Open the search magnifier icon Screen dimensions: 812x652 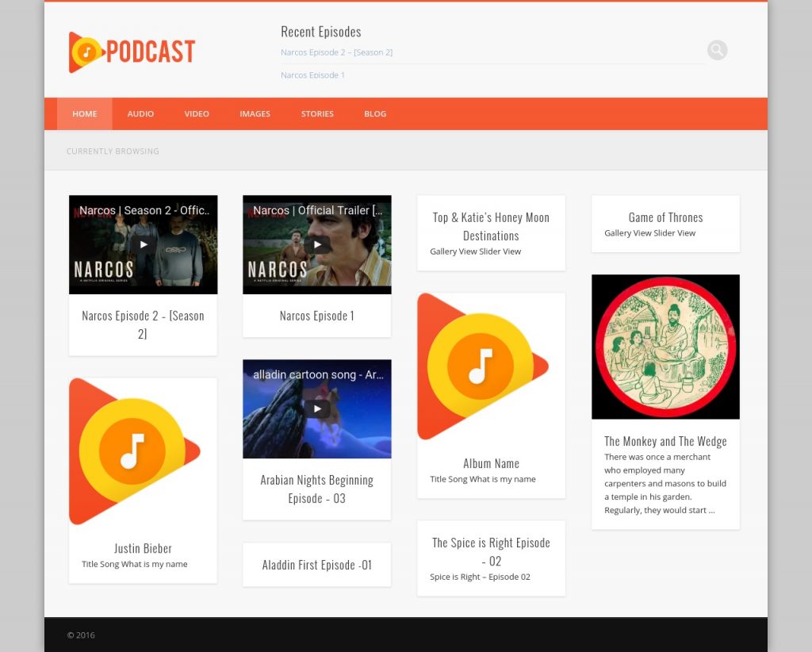[717, 50]
